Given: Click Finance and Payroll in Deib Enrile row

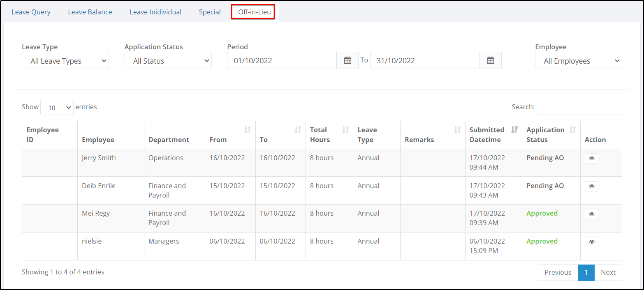Looking at the screenshot, I should tap(167, 190).
